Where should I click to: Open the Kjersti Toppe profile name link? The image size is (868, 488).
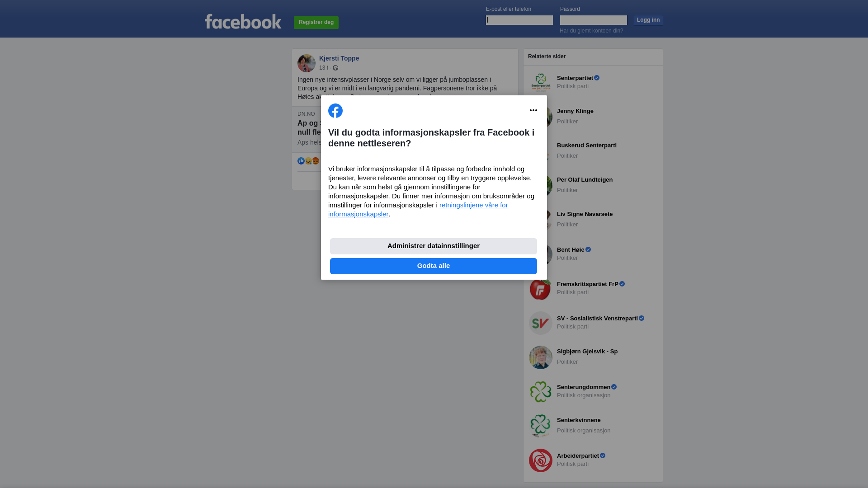pos(339,58)
